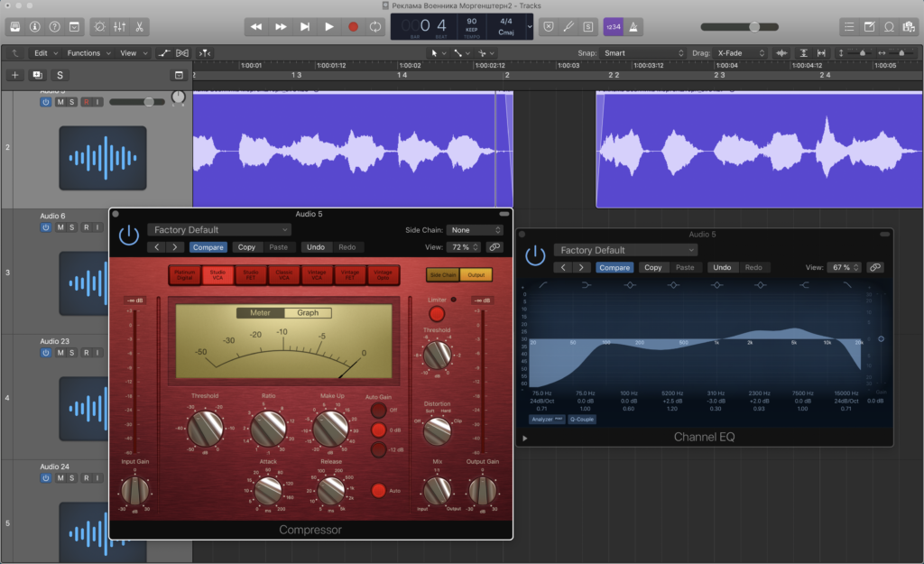The width and height of the screenshot is (924, 564).
Task: Click the Record button in the transport
Action: [x=353, y=27]
